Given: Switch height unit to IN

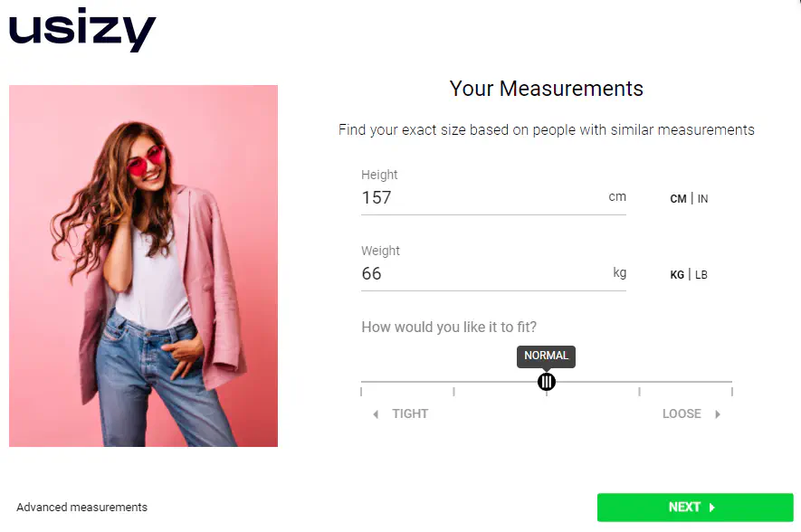Looking at the screenshot, I should point(703,199).
